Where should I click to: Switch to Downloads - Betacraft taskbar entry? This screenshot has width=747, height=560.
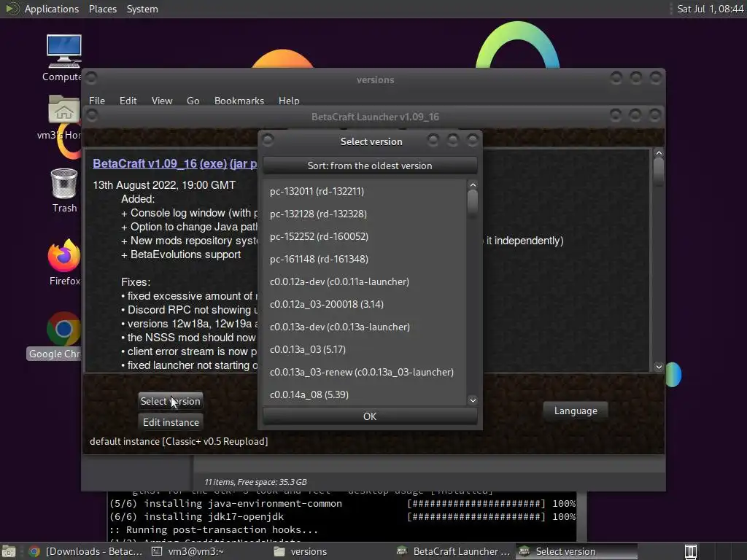86,551
